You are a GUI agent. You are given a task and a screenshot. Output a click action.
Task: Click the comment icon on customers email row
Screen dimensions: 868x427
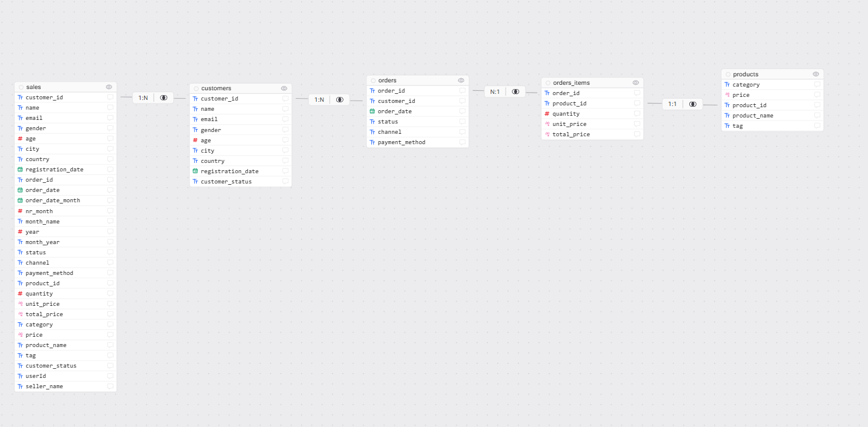pos(285,119)
